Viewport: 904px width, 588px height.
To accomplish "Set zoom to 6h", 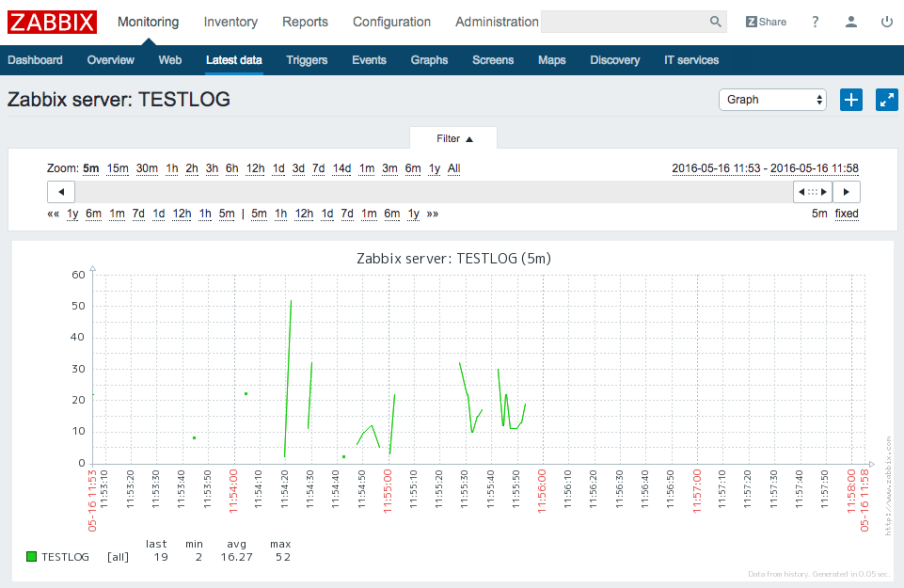I will (x=231, y=168).
